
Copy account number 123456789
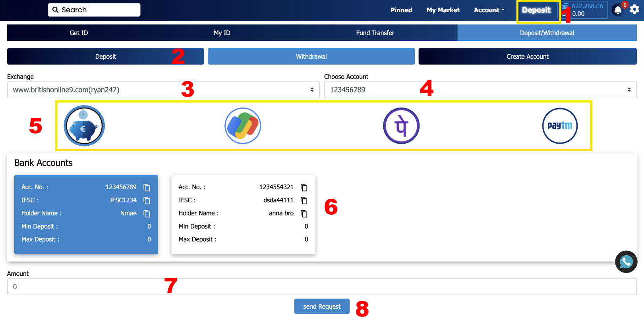click(147, 187)
